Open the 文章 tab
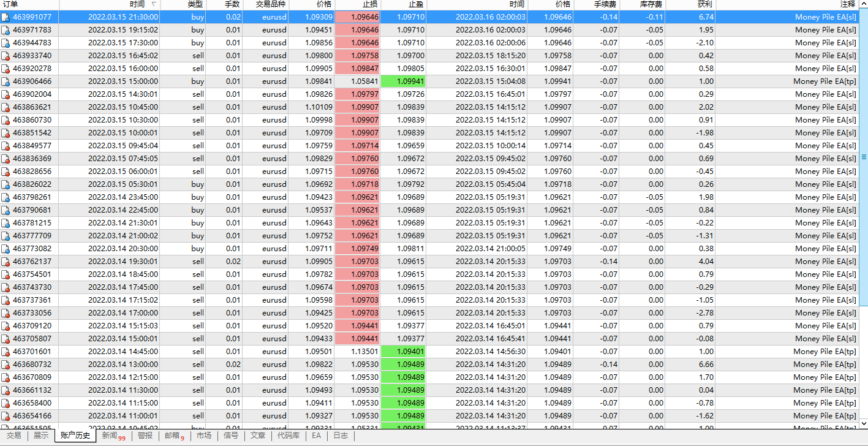The image size is (868, 446). pos(258,436)
